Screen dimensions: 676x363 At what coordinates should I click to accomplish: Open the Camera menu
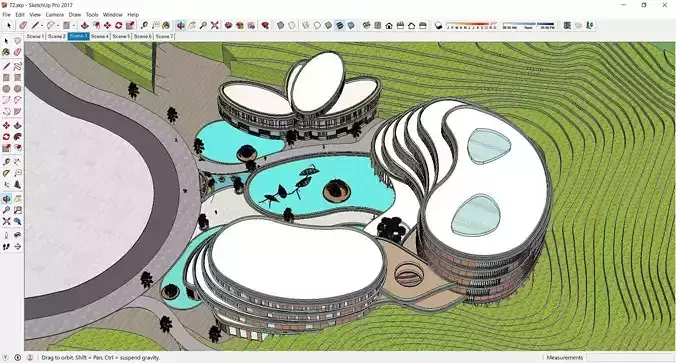pos(55,14)
